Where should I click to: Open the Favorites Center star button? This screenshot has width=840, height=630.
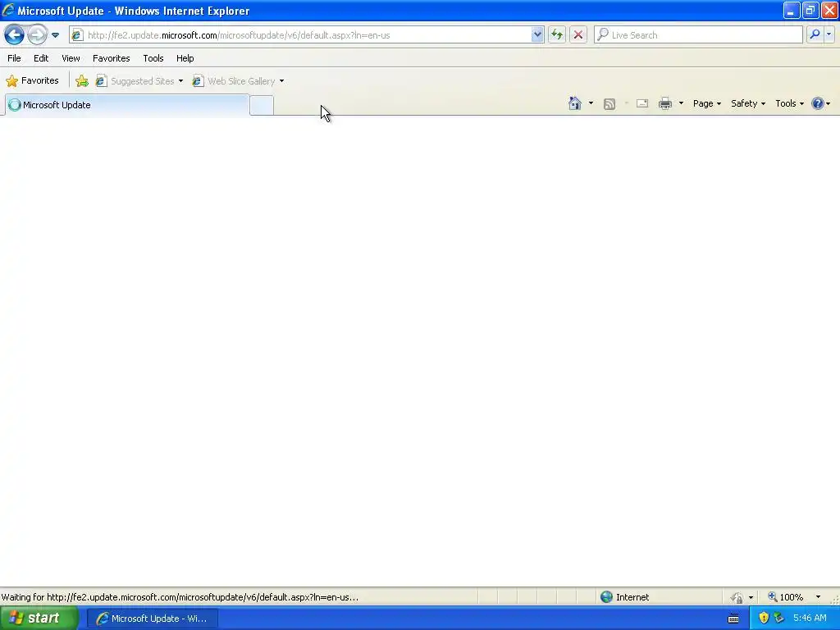tap(32, 81)
